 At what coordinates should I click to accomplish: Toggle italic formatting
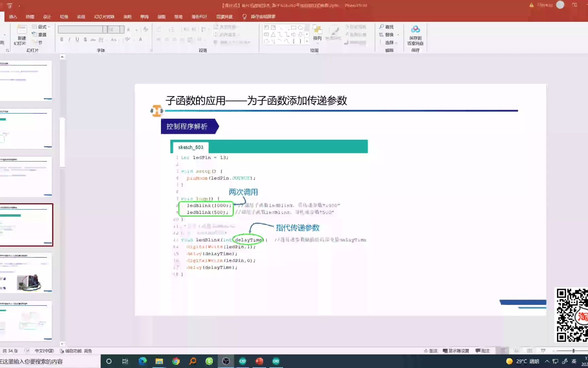pos(69,39)
